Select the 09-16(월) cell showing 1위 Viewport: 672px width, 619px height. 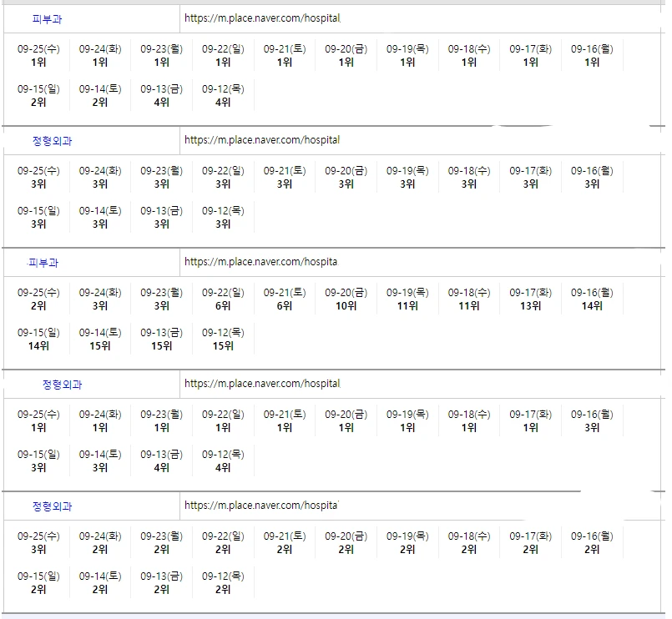tap(592, 56)
